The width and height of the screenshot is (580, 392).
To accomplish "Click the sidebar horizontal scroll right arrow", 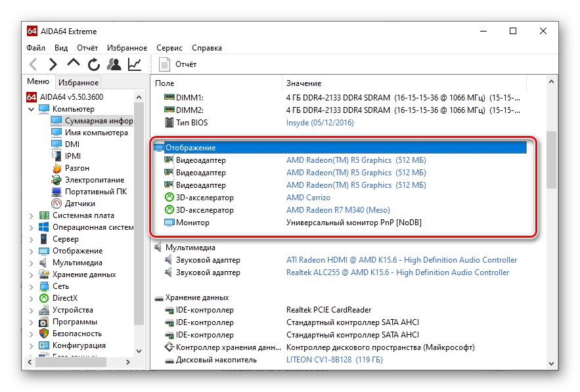I will (128, 362).
